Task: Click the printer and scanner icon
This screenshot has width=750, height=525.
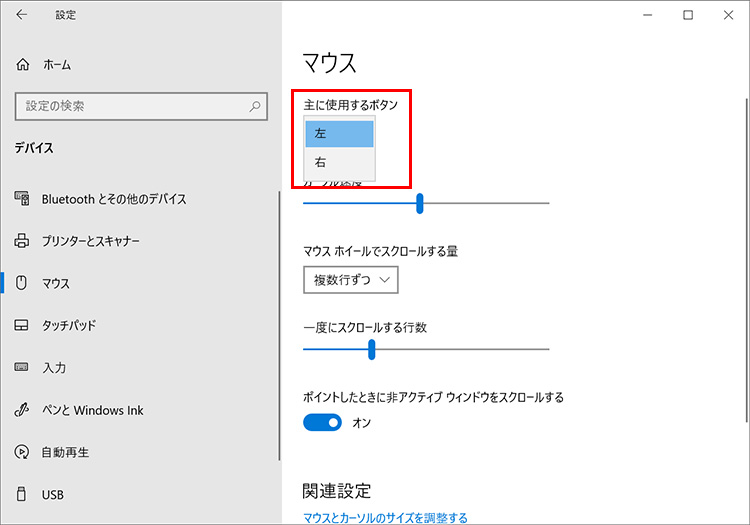Action: point(23,241)
